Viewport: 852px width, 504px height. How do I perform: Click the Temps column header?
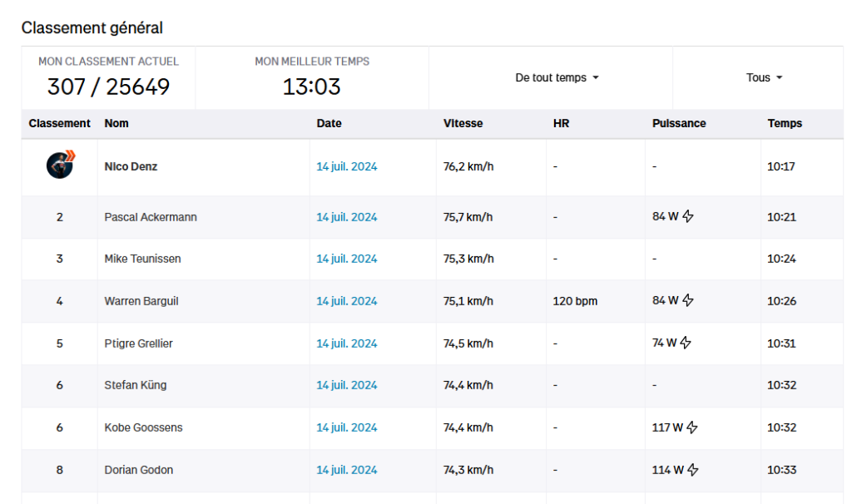(785, 123)
